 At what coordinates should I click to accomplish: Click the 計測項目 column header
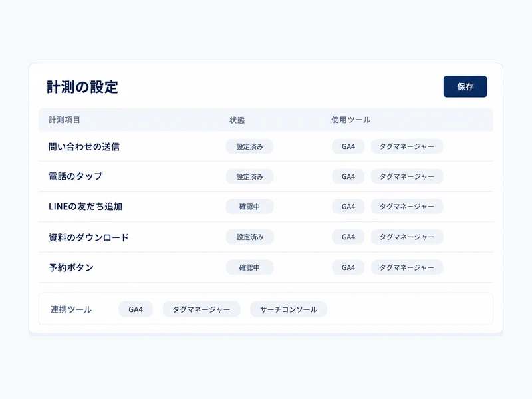coord(64,120)
